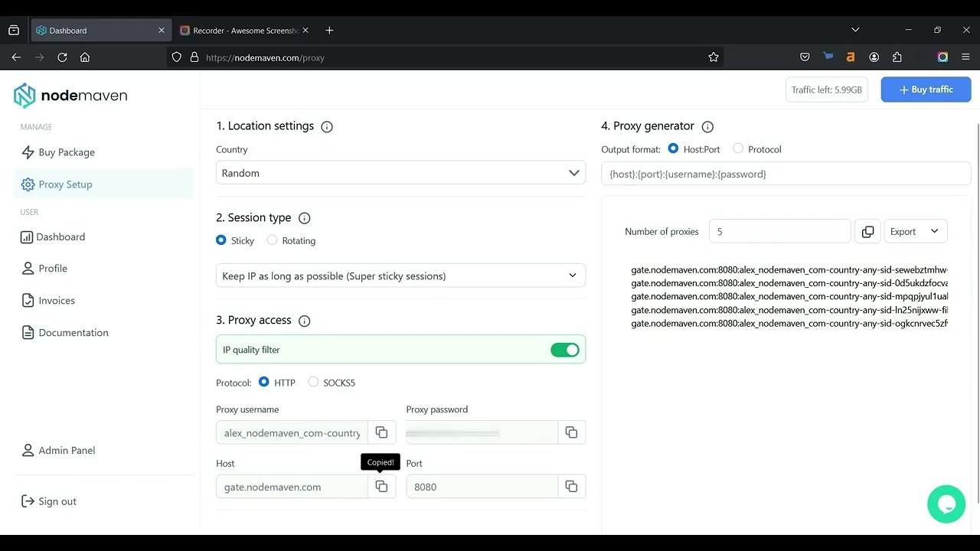
Task: Click the Buy traffic button
Action: 926,90
